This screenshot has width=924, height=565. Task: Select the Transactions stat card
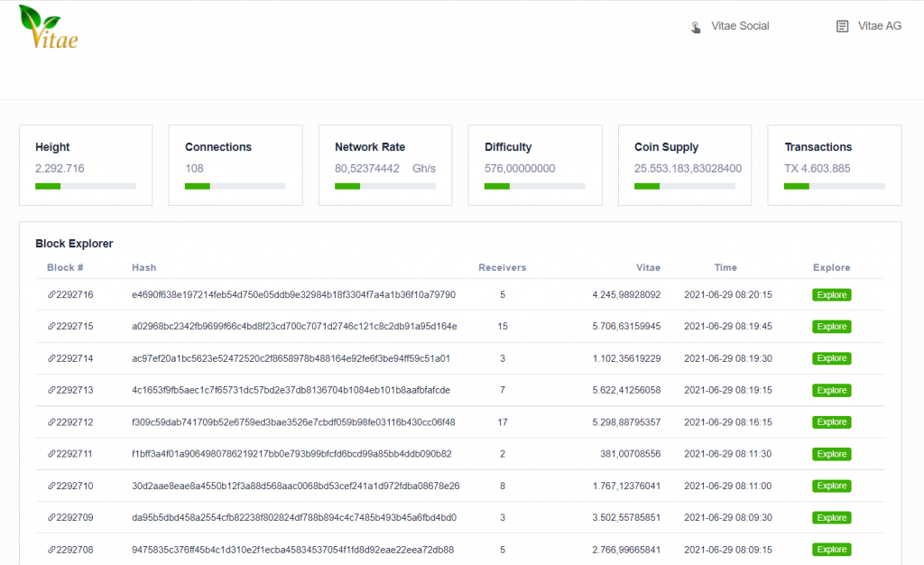click(x=835, y=164)
